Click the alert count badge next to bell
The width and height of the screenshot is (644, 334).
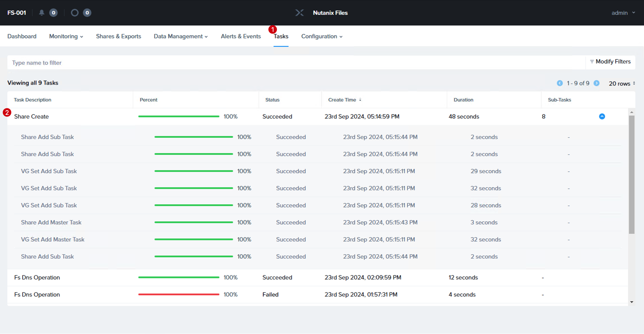[53, 13]
